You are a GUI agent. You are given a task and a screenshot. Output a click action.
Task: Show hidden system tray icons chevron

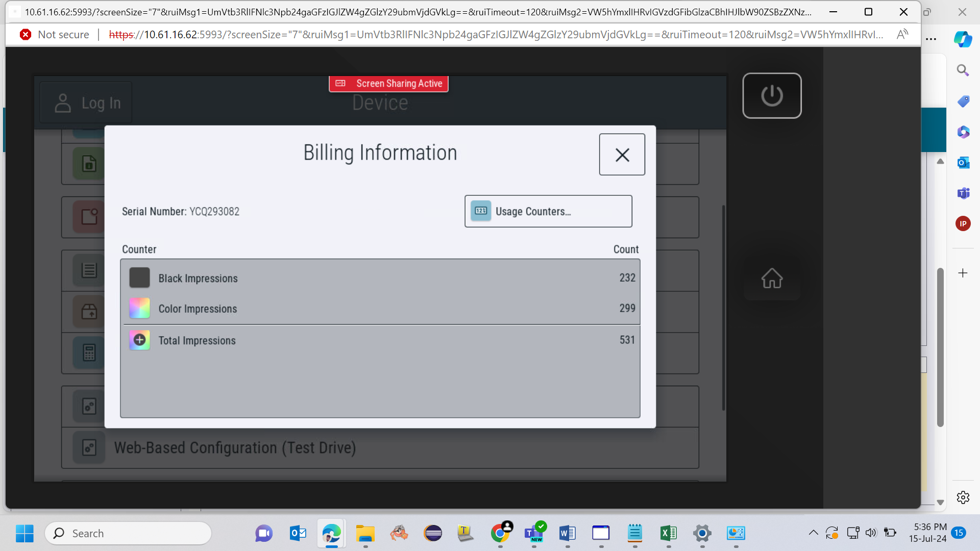click(x=813, y=533)
